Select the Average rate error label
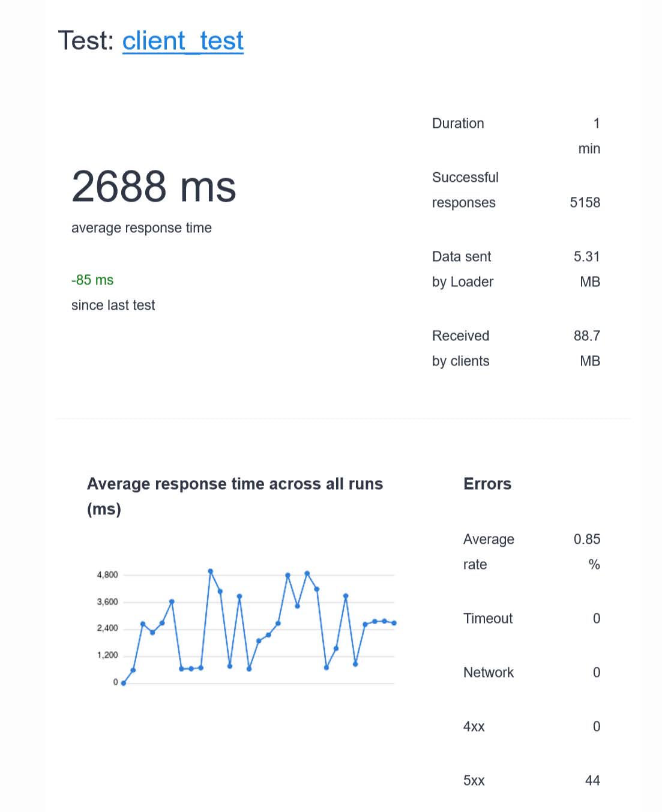 coord(489,552)
